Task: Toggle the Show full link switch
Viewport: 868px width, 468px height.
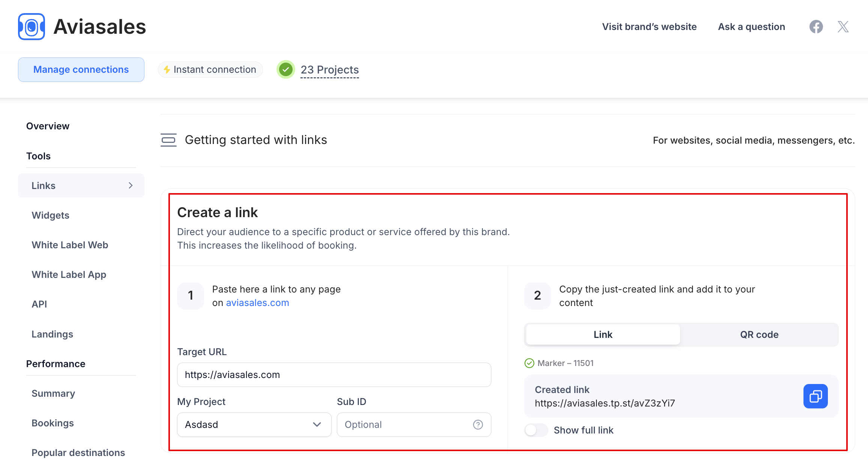Action: 536,430
